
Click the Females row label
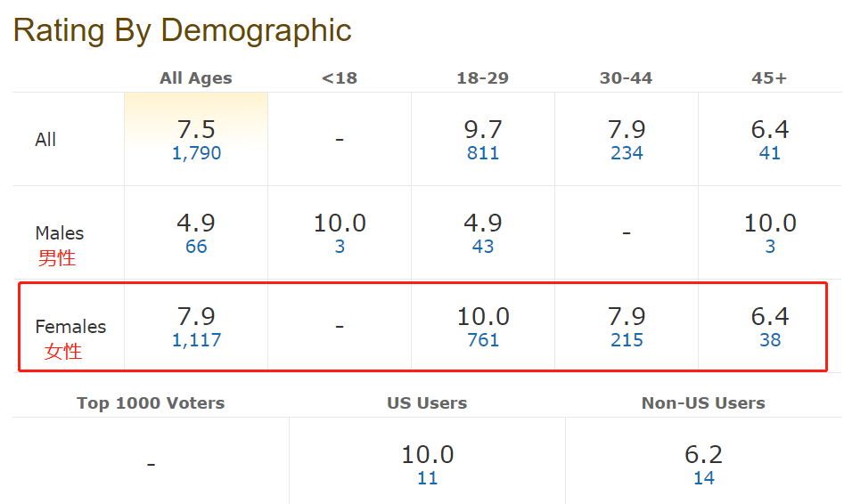coord(70,327)
